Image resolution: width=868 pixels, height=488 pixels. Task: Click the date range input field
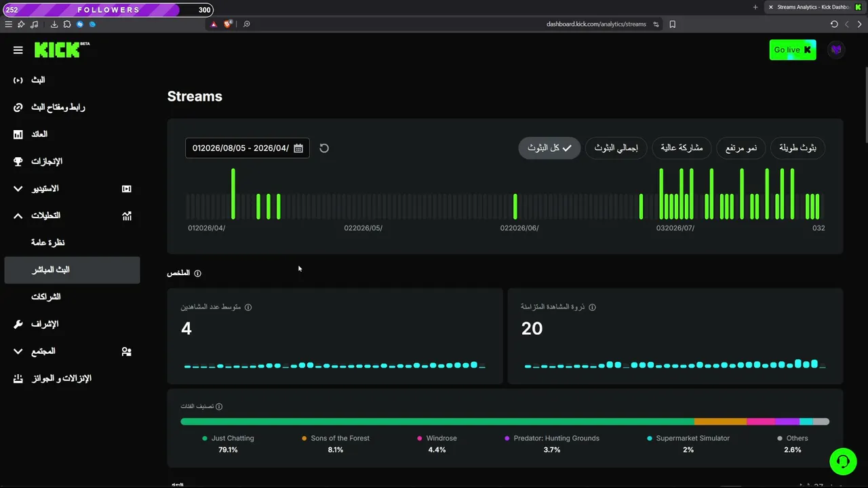click(x=248, y=148)
